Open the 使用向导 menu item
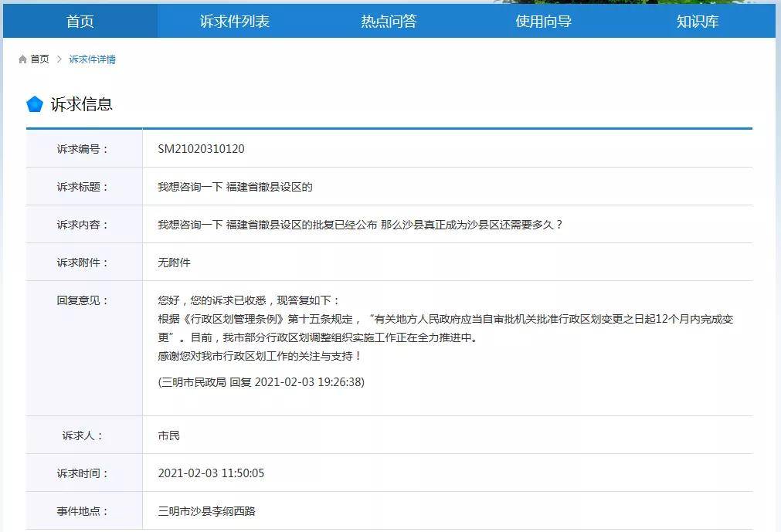The width and height of the screenshot is (781, 532). pyautogui.click(x=542, y=21)
